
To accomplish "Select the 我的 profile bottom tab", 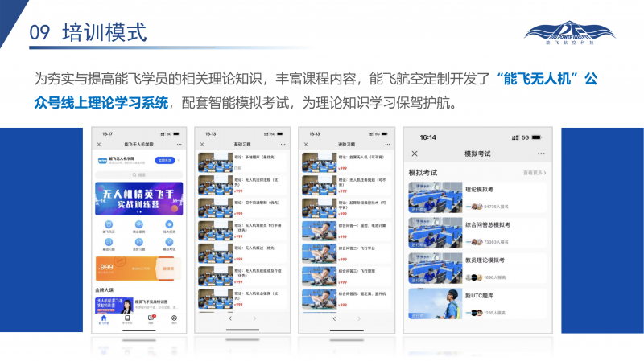I will pos(174,319).
